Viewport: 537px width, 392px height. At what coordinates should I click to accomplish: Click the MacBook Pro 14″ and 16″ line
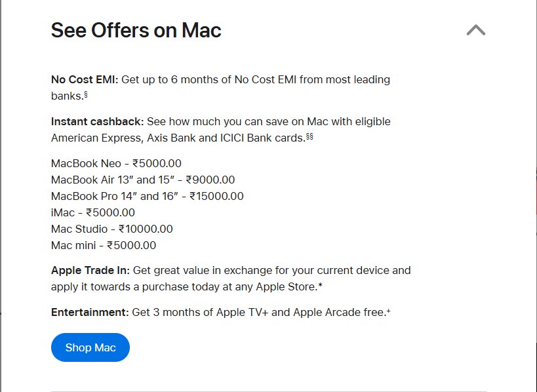pyautogui.click(x=148, y=196)
